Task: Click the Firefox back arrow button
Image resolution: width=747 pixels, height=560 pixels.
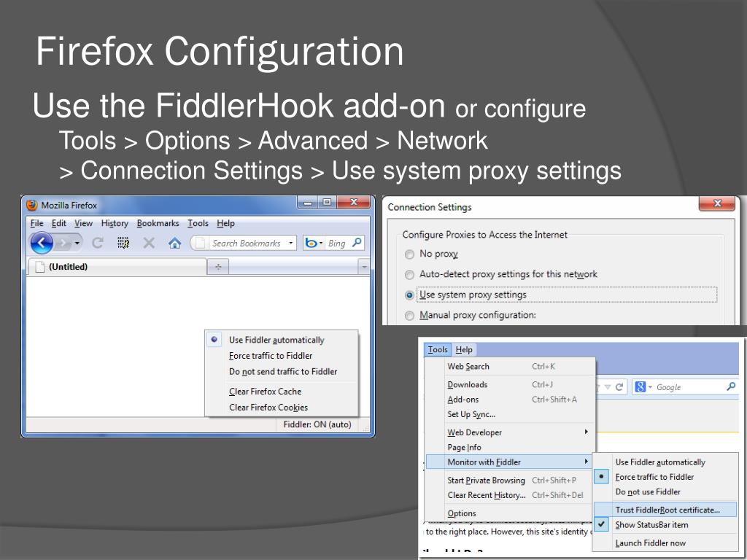Action: (x=42, y=243)
